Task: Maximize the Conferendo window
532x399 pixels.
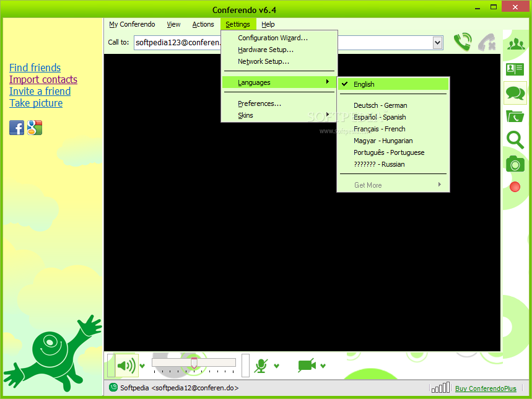Action: (x=494, y=7)
